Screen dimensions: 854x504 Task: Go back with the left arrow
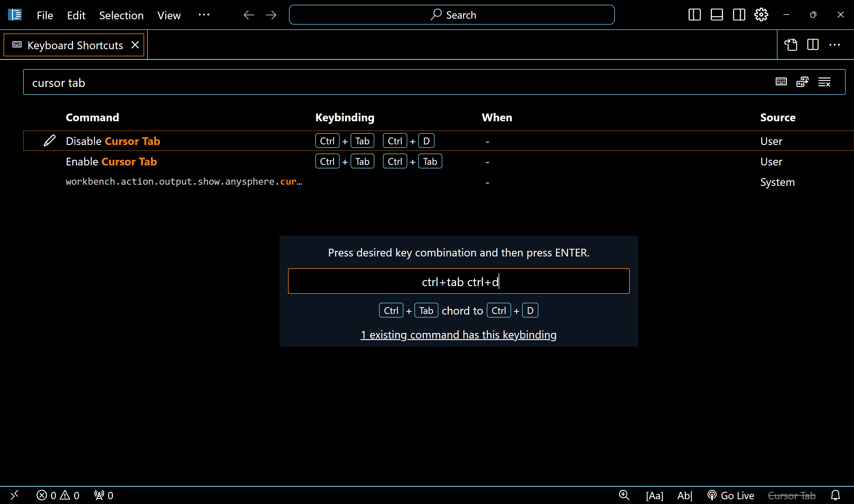click(249, 15)
